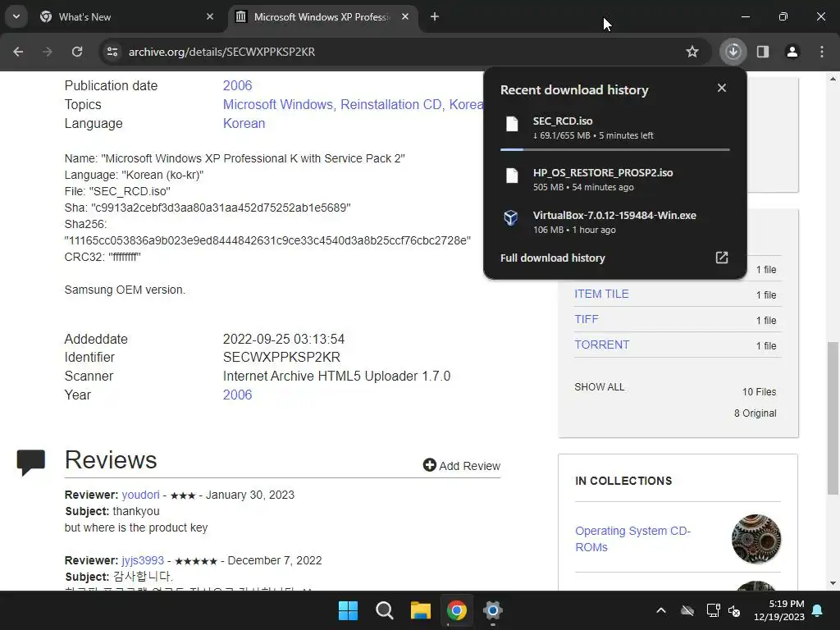Click page vertical scrollbar thumb

(833, 418)
